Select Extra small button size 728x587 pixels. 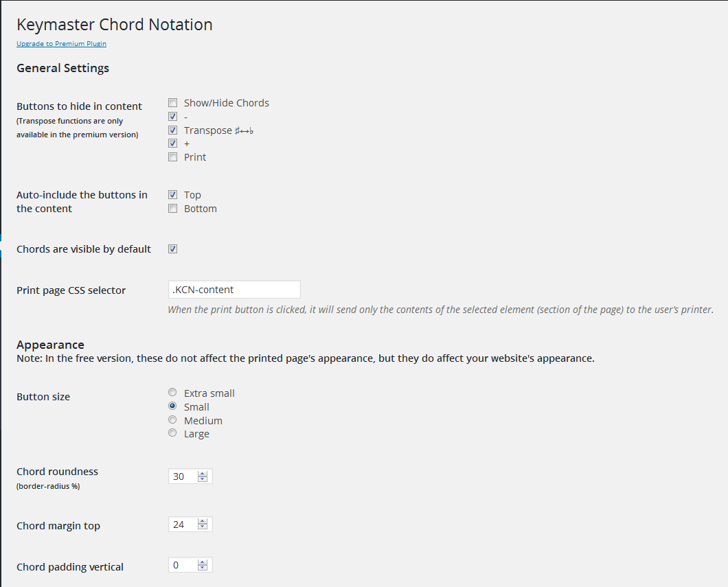(x=172, y=393)
